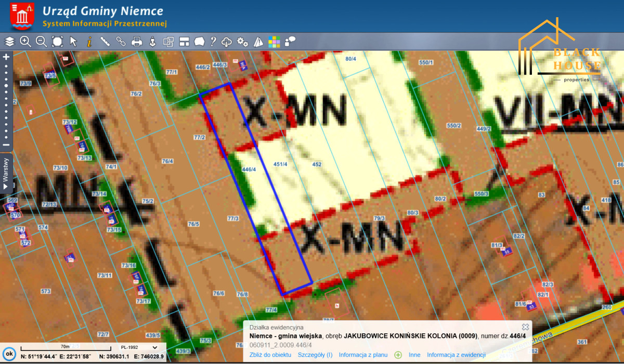Image resolution: width=624 pixels, height=364 pixels.
Task: Open the 'Informacja z planu' link
Action: tap(363, 355)
